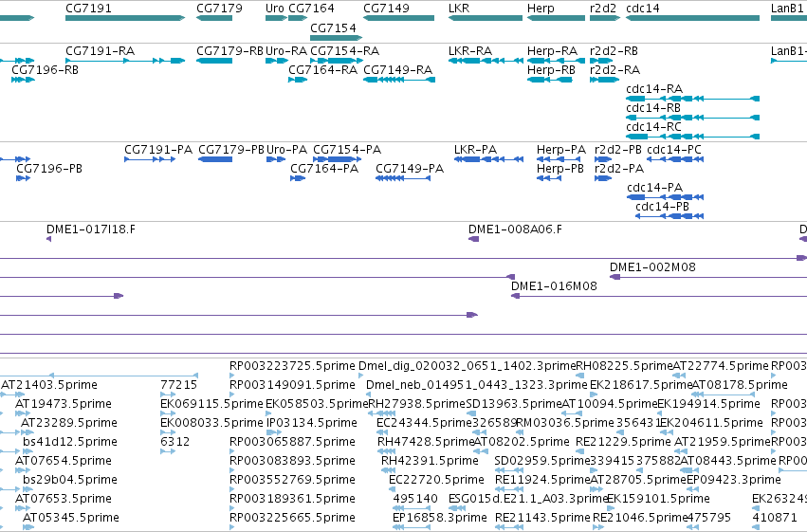Select the AT05345.5prime label
Viewport: 807px width, 532px height.
tap(71, 518)
